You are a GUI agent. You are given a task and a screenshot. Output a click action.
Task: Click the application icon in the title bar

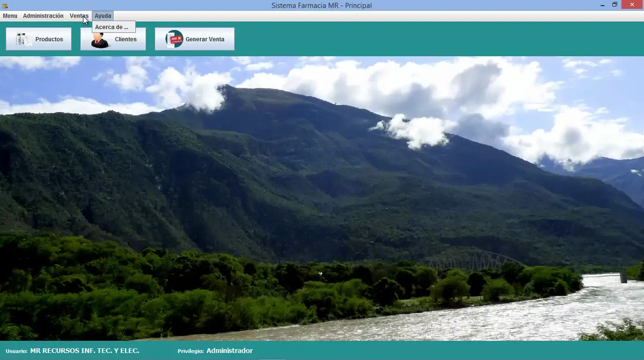(5, 6)
